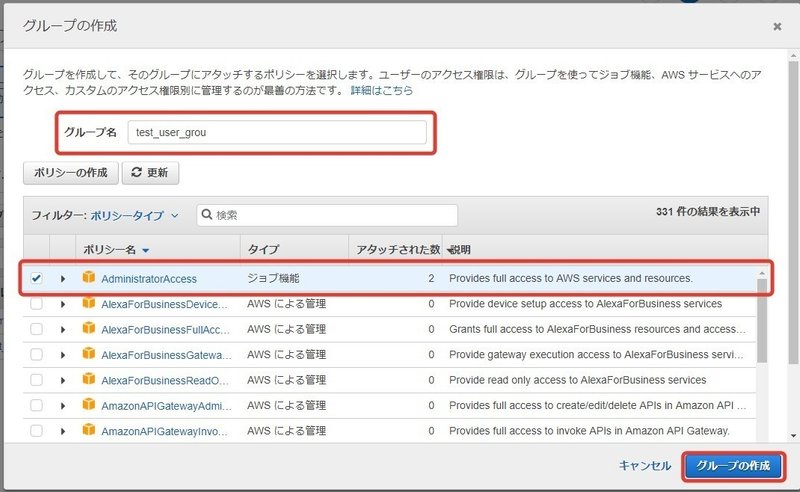The image size is (800, 492).
Task: Click 'Provides full access to invoke APIs' description
Action: (x=589, y=431)
